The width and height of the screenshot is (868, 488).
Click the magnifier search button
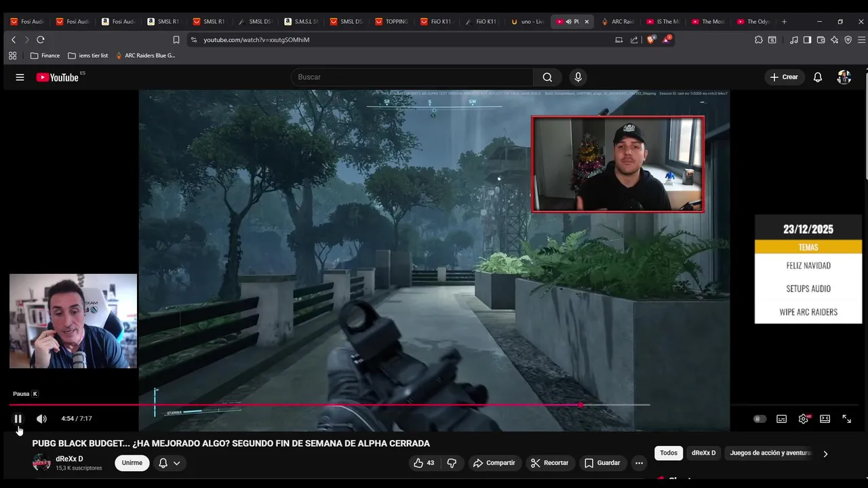coord(547,77)
